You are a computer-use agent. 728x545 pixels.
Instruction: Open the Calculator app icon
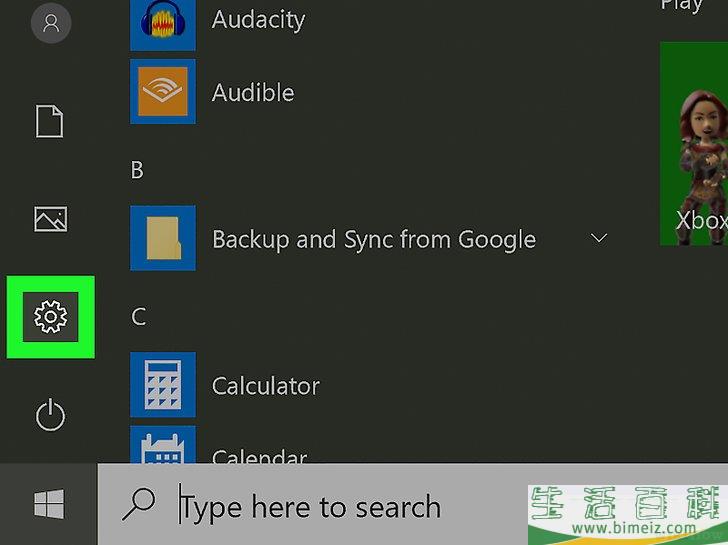click(x=163, y=385)
